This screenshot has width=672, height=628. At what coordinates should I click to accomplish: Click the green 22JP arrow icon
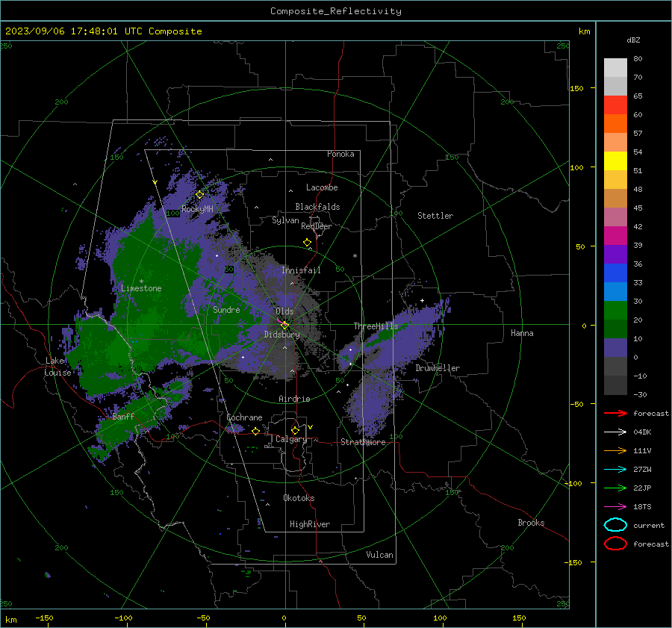point(615,488)
